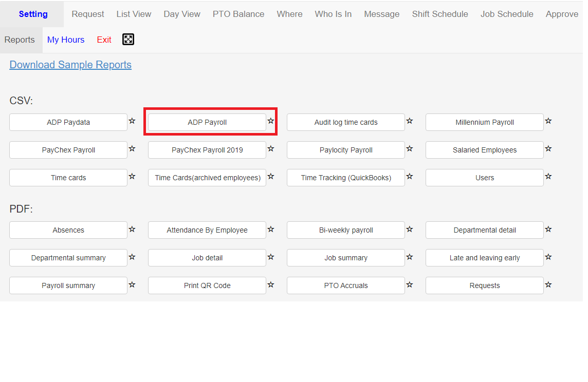This screenshot has height=382, width=588.
Task: Generate the ADP Payroll CSV report
Action: [x=207, y=122]
